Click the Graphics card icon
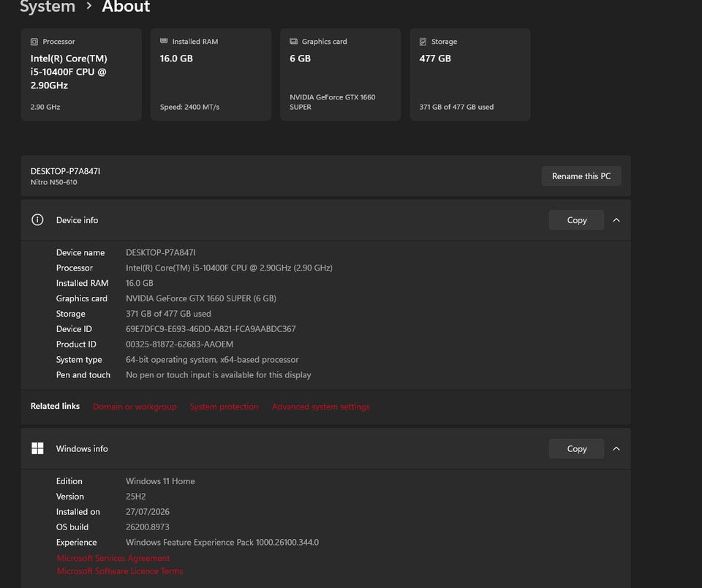 [x=294, y=41]
